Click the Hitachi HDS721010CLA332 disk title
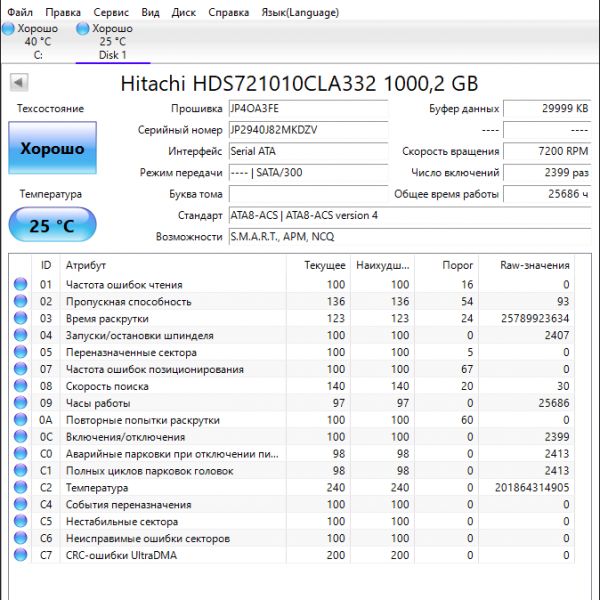 coord(299,83)
